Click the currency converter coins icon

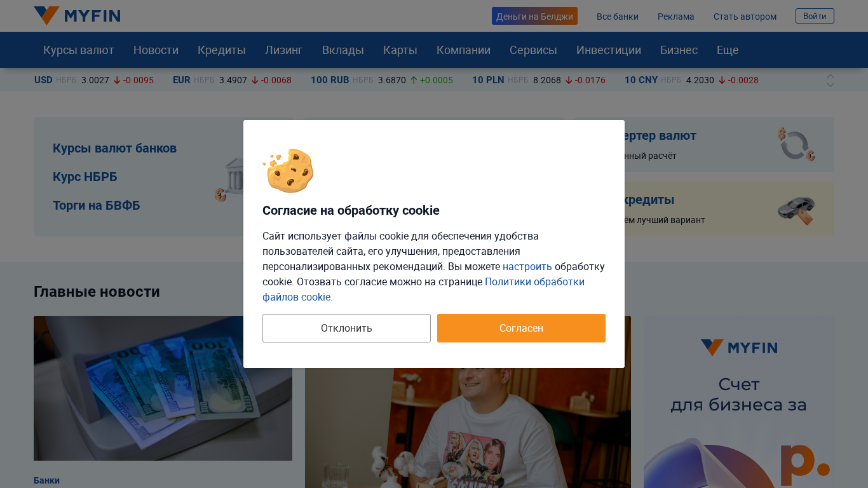click(796, 144)
